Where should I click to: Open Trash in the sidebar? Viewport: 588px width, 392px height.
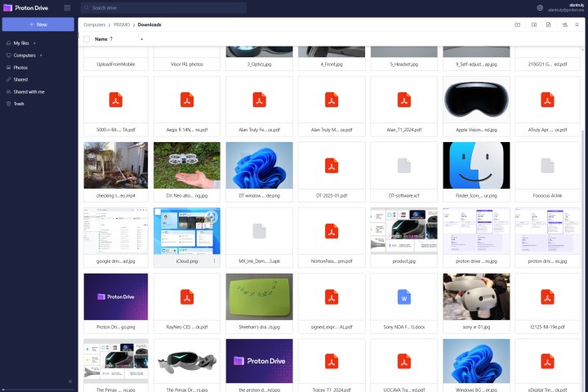(19, 104)
